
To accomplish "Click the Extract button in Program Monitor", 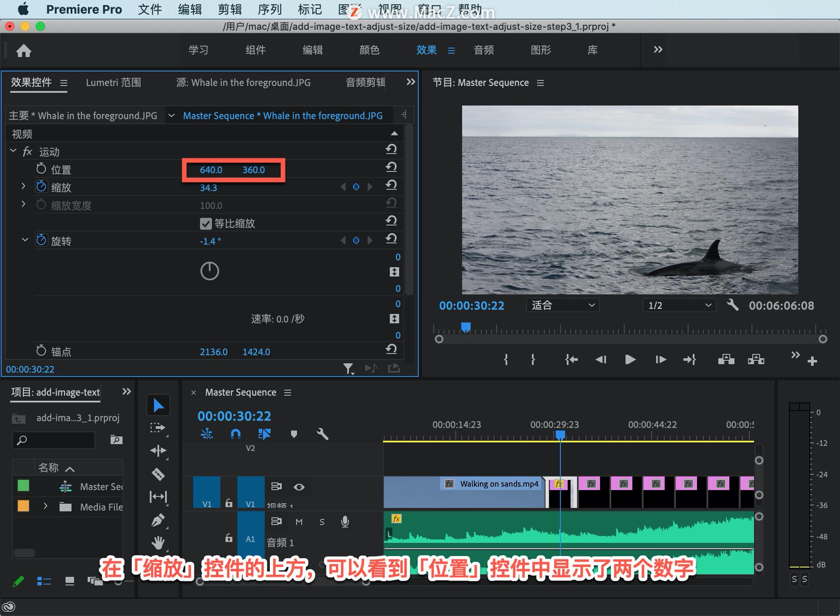I will click(756, 360).
